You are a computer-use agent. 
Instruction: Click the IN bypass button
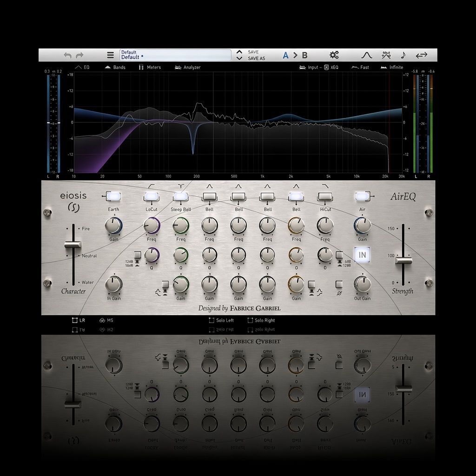(x=362, y=255)
